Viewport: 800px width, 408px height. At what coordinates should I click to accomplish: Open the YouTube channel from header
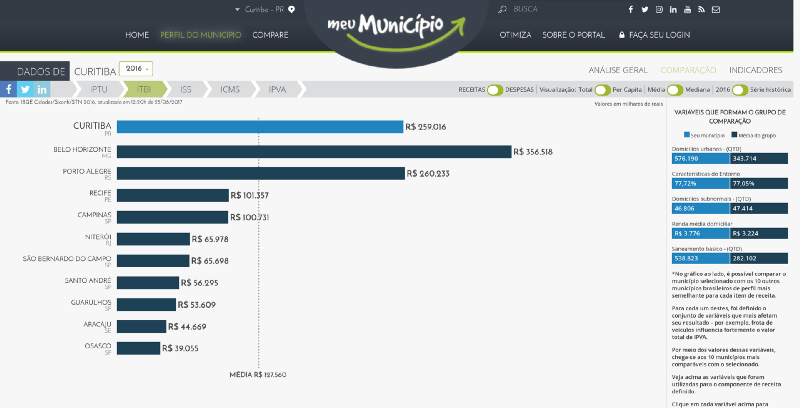[687, 9]
